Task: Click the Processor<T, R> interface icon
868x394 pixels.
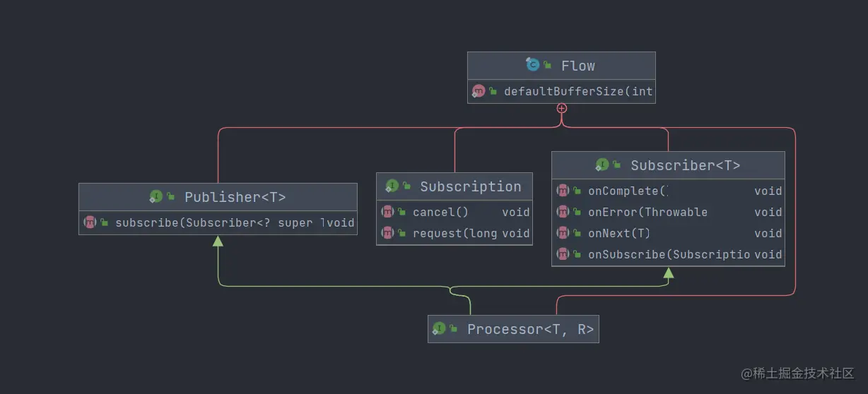Action: [x=439, y=328]
